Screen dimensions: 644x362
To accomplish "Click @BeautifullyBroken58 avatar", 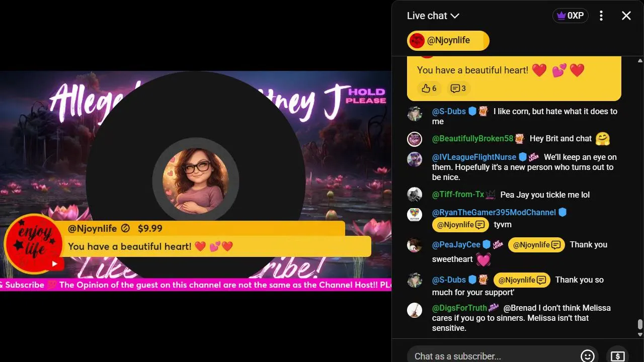I will (415, 139).
